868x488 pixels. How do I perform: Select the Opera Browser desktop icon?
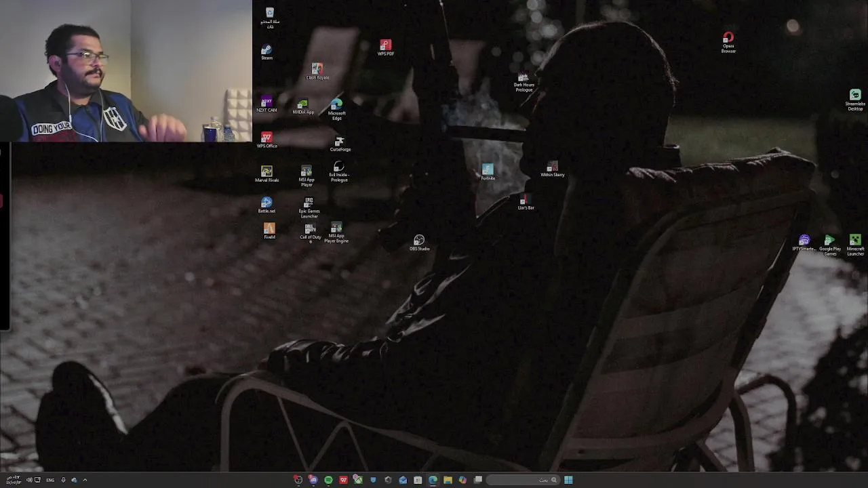click(x=728, y=42)
